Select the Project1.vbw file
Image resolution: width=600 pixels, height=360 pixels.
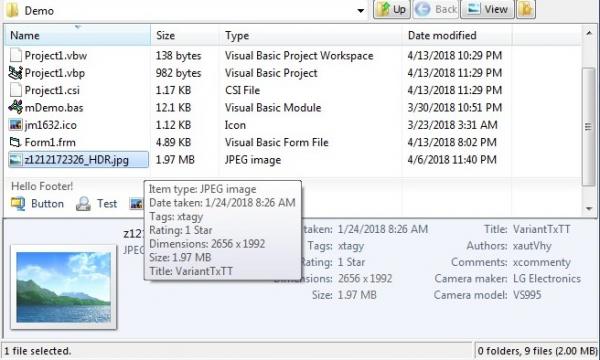point(55,56)
